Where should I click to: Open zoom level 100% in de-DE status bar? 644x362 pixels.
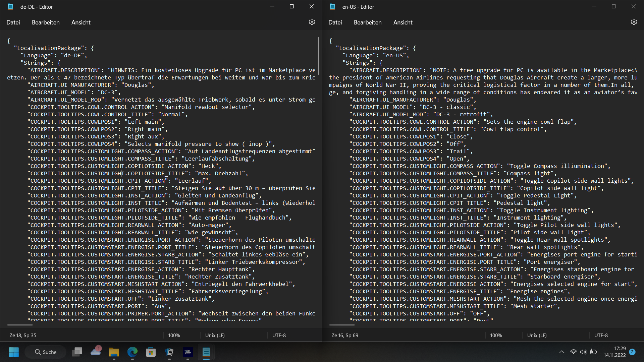click(x=174, y=335)
